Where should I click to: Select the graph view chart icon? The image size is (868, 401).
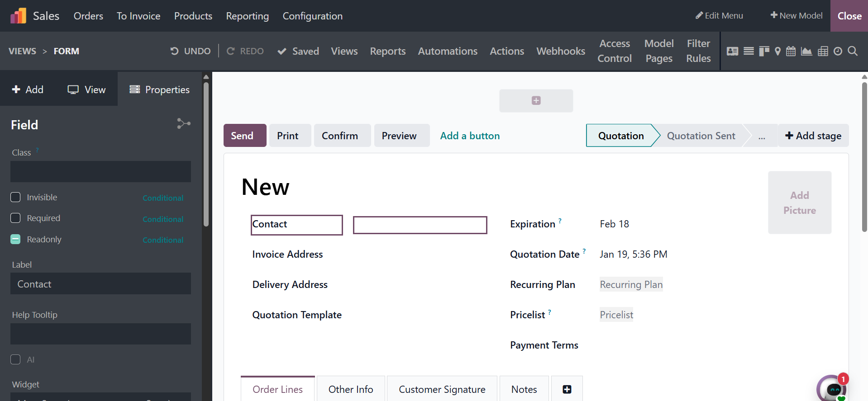[x=806, y=51]
